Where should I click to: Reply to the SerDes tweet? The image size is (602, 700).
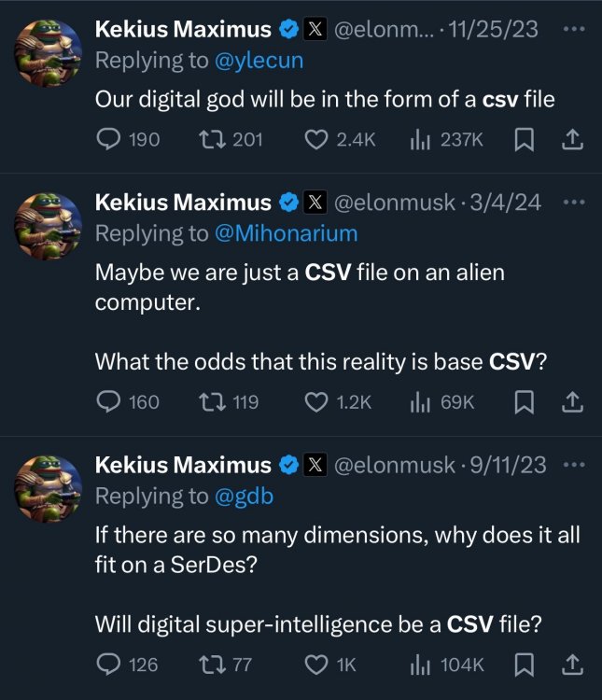[109, 664]
